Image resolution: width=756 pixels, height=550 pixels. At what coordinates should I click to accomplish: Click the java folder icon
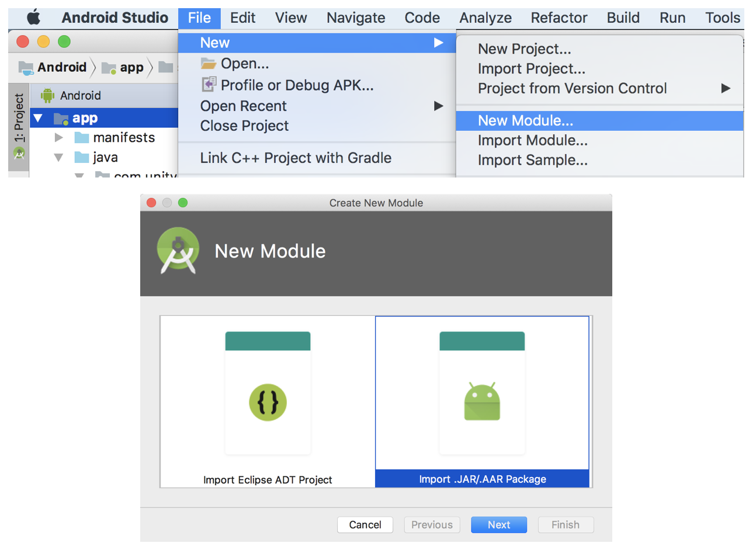coord(82,157)
